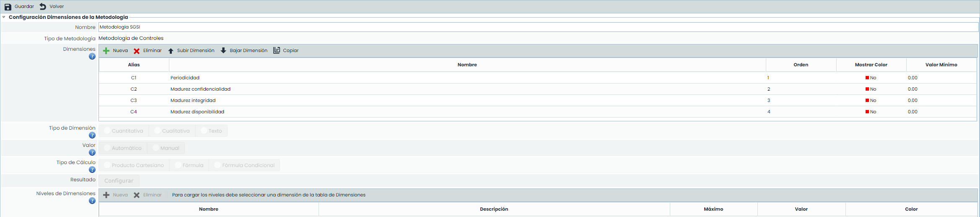Screen dimensions: 980x217
Task: Choose the Producto Cartesiano radio option
Action: coord(107,165)
